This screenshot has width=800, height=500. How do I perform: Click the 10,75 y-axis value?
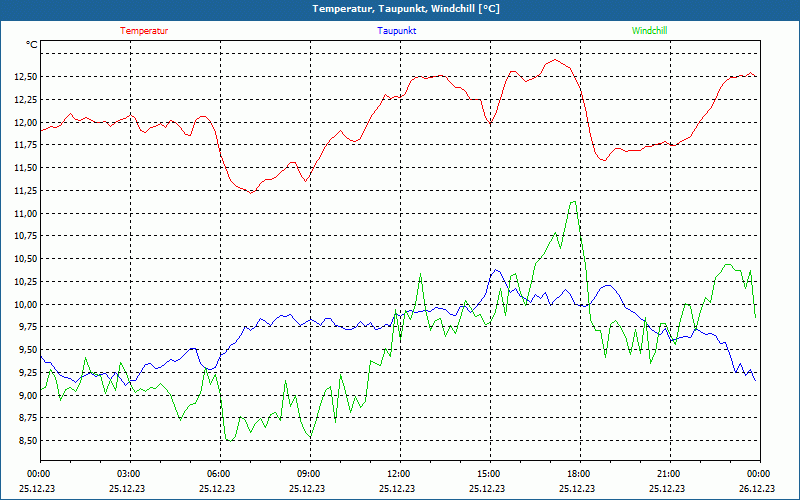tap(26, 236)
